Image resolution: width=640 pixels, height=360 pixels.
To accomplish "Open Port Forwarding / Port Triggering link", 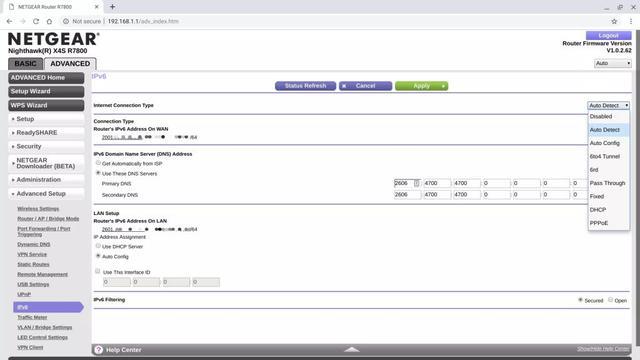I will click(x=44, y=231).
